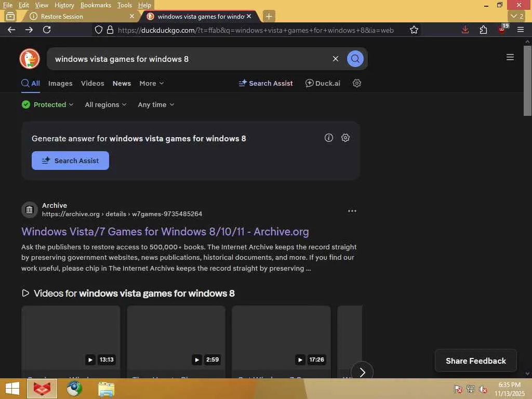Switch to News results

(122, 84)
